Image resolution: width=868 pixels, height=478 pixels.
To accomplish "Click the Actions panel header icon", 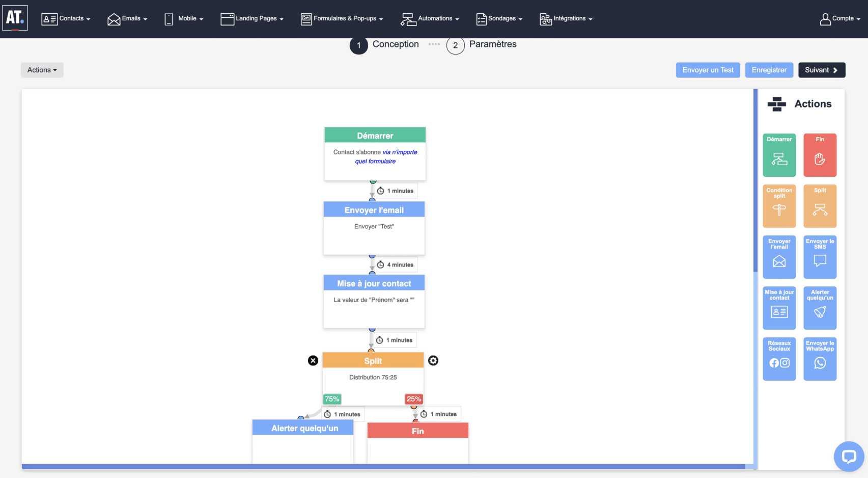I will pyautogui.click(x=777, y=104).
